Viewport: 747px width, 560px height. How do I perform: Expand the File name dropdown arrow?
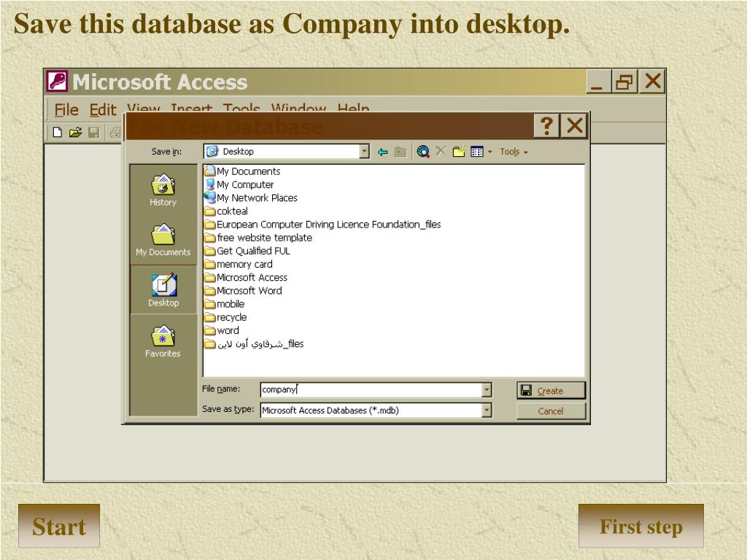[487, 389]
